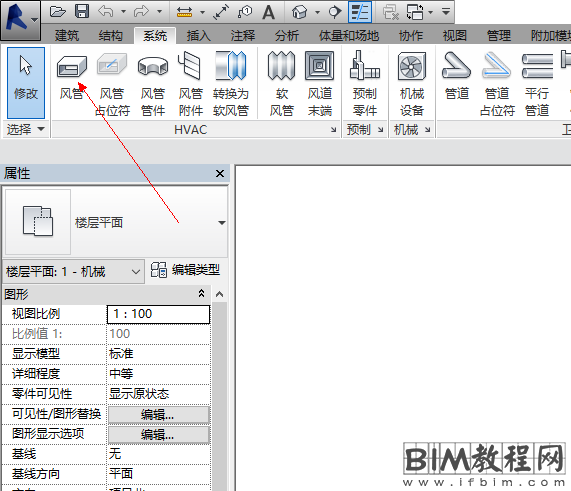Switch to the 系统 ribbon tab
The height and width of the screenshot is (491, 571).
click(x=155, y=36)
